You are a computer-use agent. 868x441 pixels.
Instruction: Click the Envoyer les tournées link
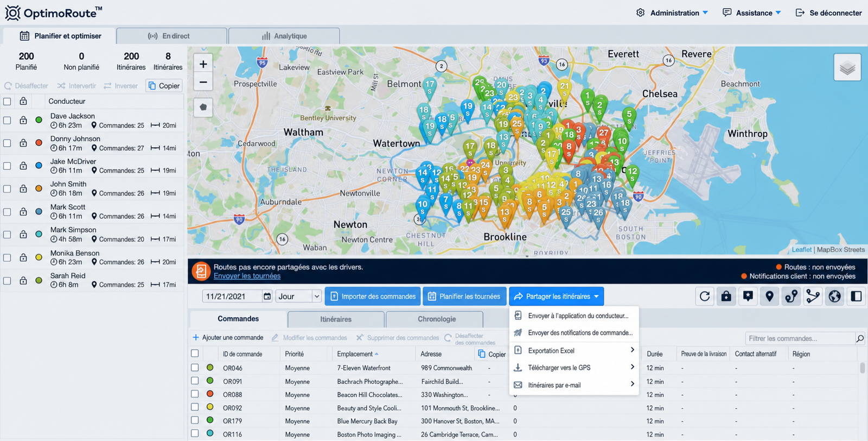(247, 276)
